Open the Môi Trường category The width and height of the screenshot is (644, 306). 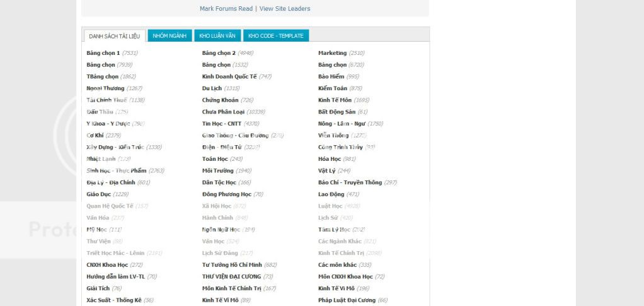point(217,171)
